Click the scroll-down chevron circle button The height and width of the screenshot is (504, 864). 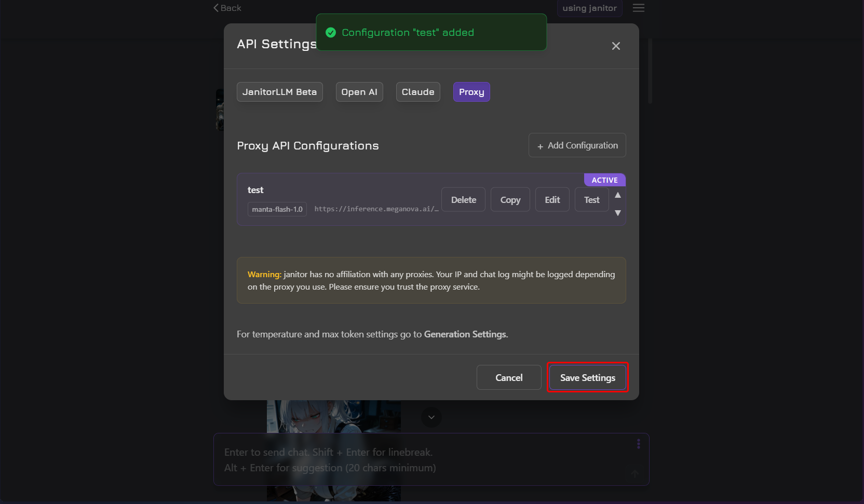pyautogui.click(x=431, y=417)
